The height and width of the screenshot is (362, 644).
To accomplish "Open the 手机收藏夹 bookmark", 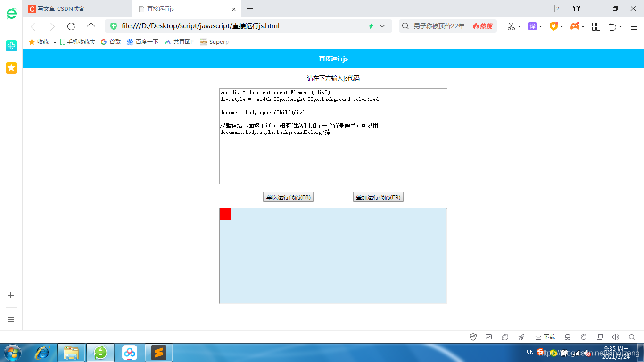I will (x=78, y=42).
